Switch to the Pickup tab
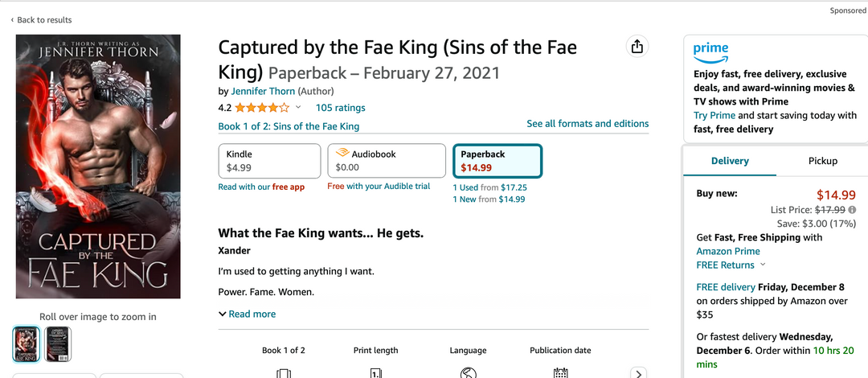Viewport: 868px width, 378px height. coord(822,161)
